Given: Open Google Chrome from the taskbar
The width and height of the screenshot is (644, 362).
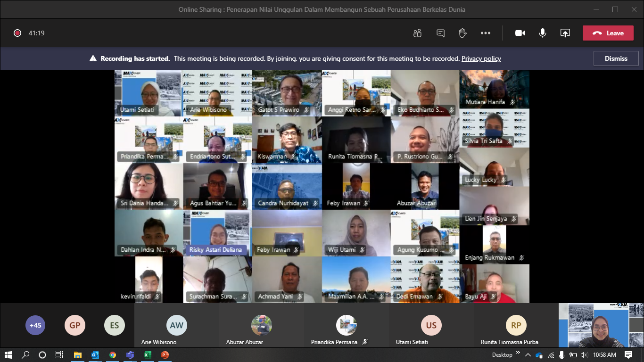Looking at the screenshot, I should point(113,355).
